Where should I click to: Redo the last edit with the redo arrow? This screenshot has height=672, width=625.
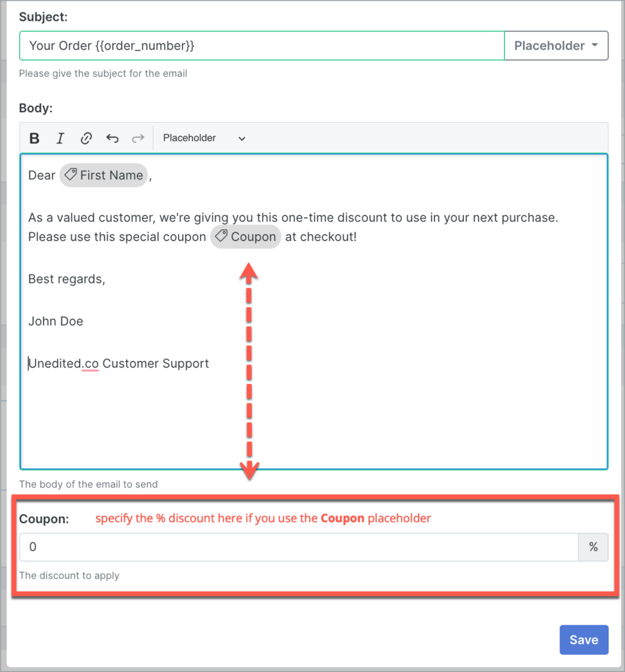tap(137, 138)
